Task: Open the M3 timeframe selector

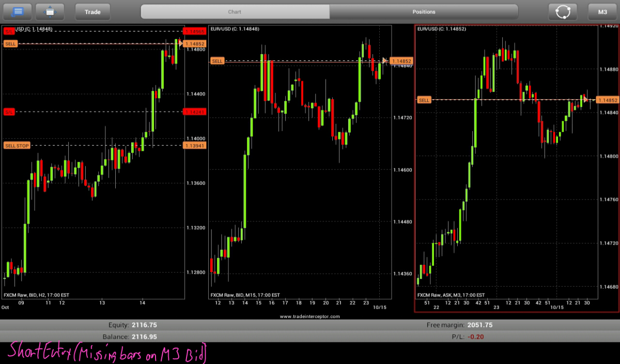Action: 602,11
